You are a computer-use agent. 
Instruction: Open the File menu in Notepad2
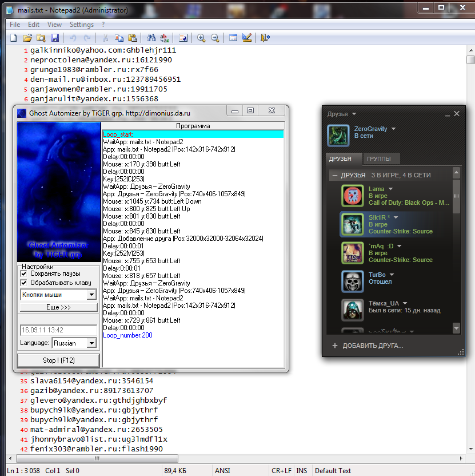tap(15, 25)
